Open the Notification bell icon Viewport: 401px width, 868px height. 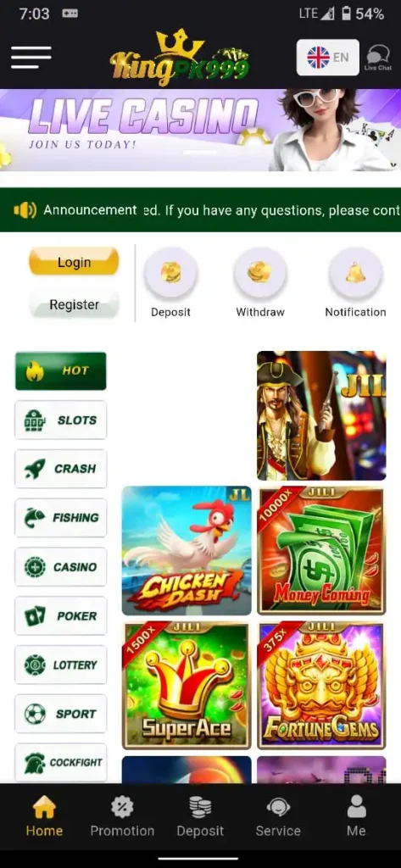pyautogui.click(x=355, y=273)
